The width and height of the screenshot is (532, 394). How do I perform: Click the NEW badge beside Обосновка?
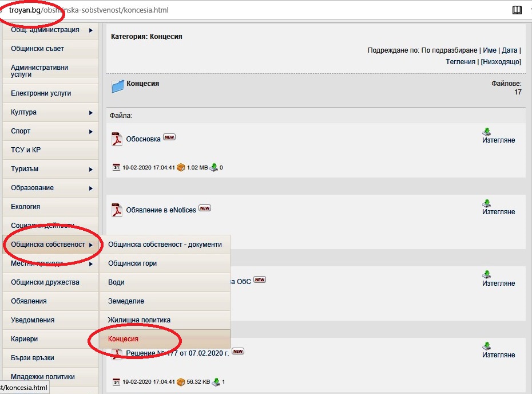169,137
